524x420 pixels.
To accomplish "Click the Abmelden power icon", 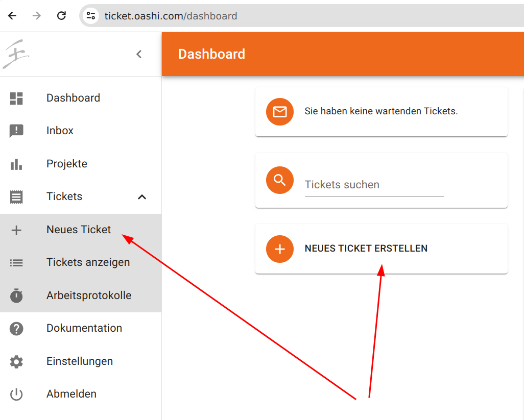I will pyautogui.click(x=16, y=393).
